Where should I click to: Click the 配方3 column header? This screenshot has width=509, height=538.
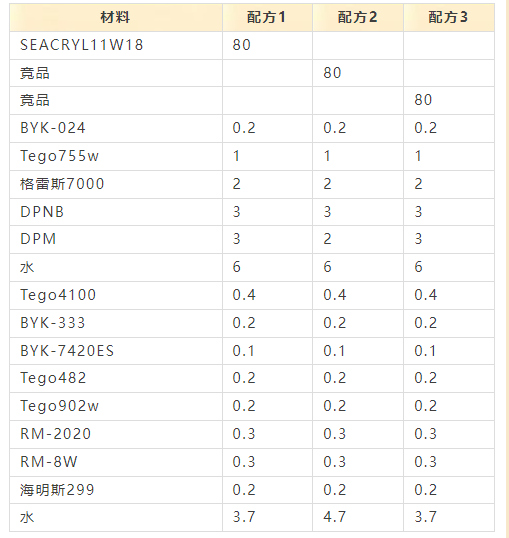click(449, 17)
